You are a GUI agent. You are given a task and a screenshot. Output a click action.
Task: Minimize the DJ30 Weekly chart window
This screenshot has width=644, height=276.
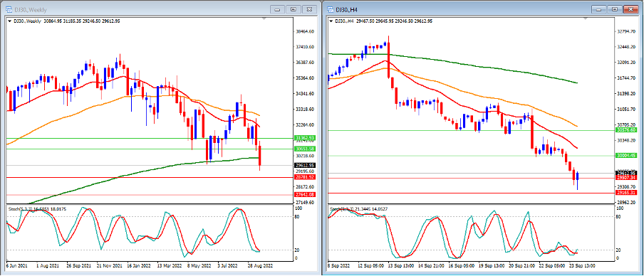click(x=278, y=9)
